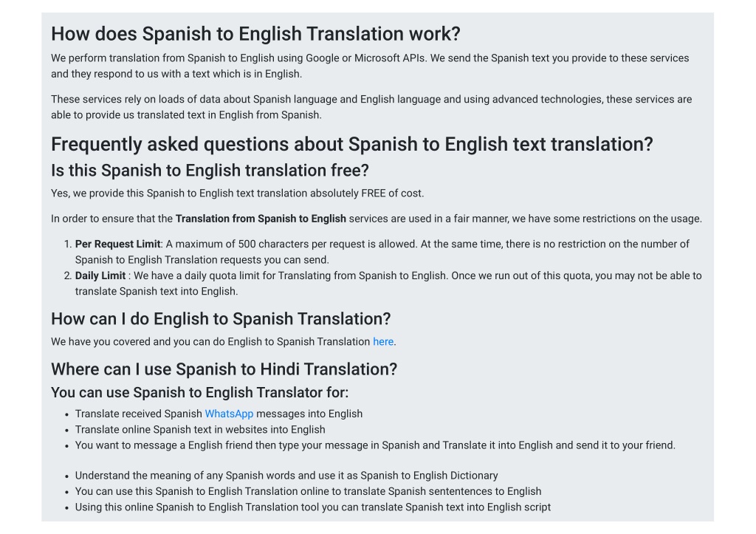
Task: Open the 'here' English to Spanish link
Action: click(x=383, y=342)
